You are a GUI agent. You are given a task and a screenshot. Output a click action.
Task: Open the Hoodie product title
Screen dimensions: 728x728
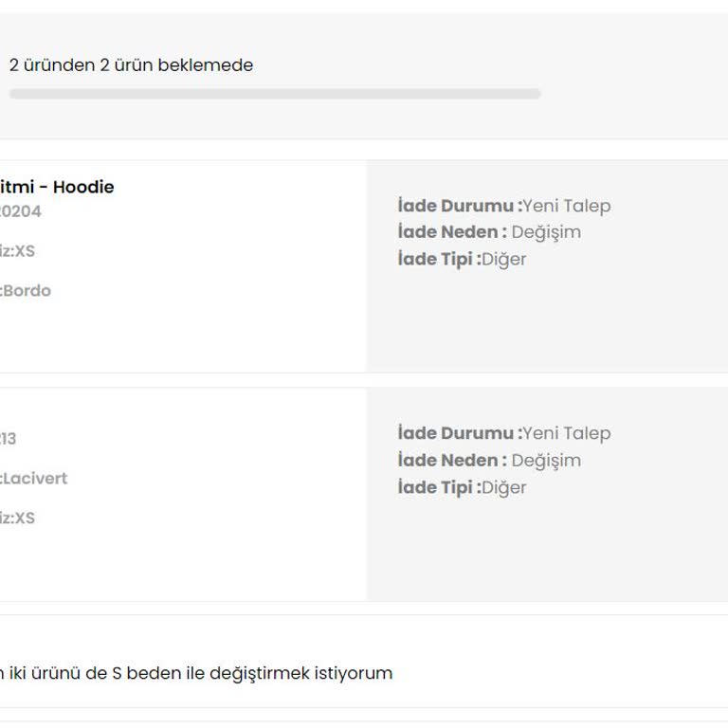57,187
